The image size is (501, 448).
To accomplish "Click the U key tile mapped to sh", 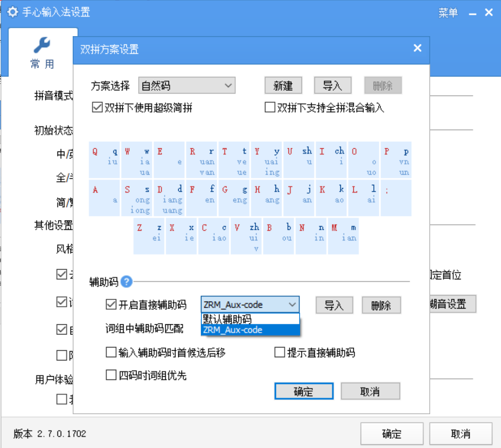I will point(299,160).
